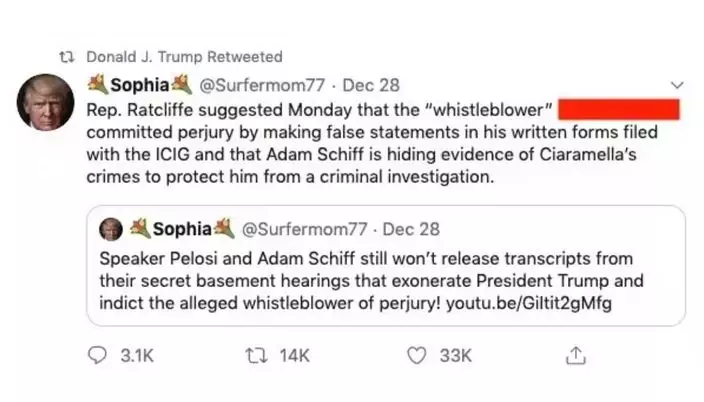Click the small avatar inside the quoted tweet
The height and width of the screenshot is (402, 704).
click(112, 229)
